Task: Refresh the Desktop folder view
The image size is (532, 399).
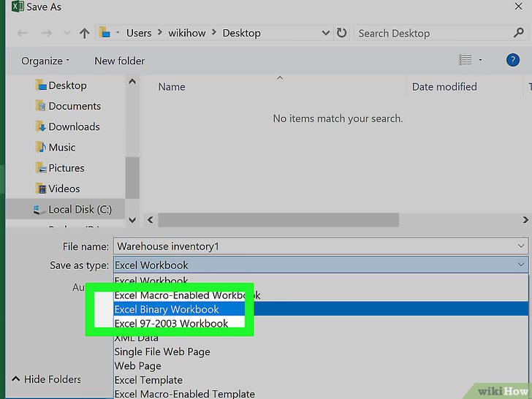Action: point(342,33)
